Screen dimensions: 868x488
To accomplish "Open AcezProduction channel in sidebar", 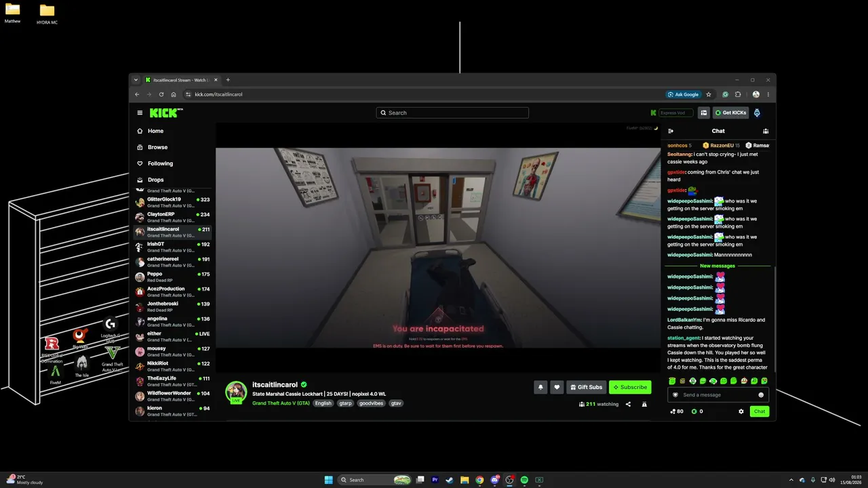I will [x=173, y=291].
